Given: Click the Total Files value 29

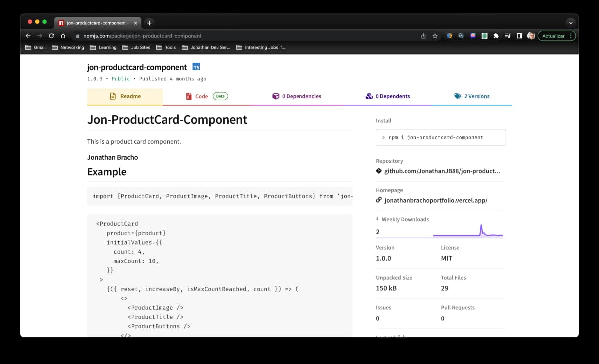Looking at the screenshot, I should [x=445, y=288].
